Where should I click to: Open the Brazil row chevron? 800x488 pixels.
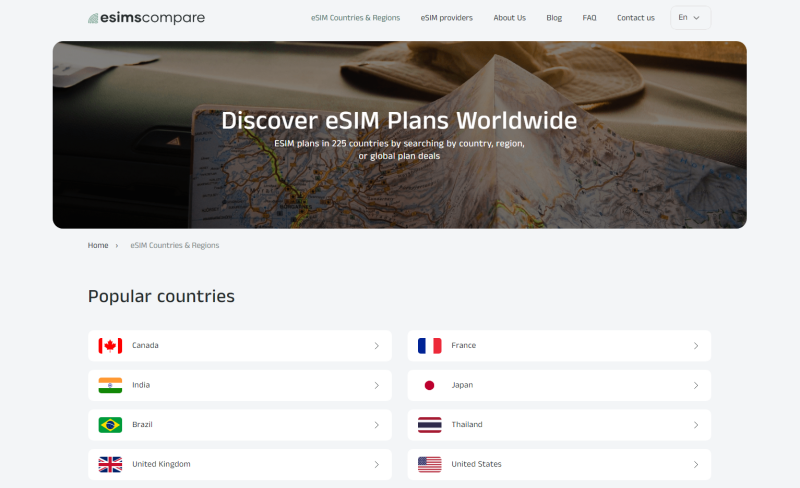pos(377,425)
